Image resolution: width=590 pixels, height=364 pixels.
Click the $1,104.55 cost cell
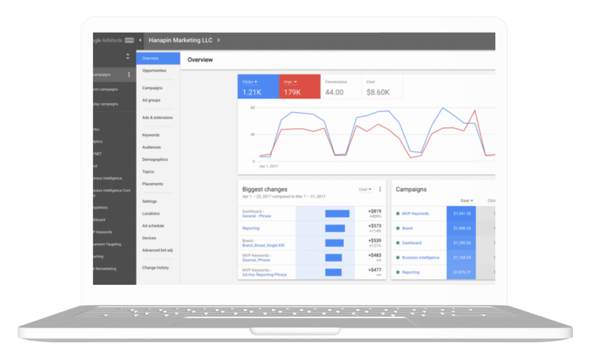pyautogui.click(x=461, y=257)
